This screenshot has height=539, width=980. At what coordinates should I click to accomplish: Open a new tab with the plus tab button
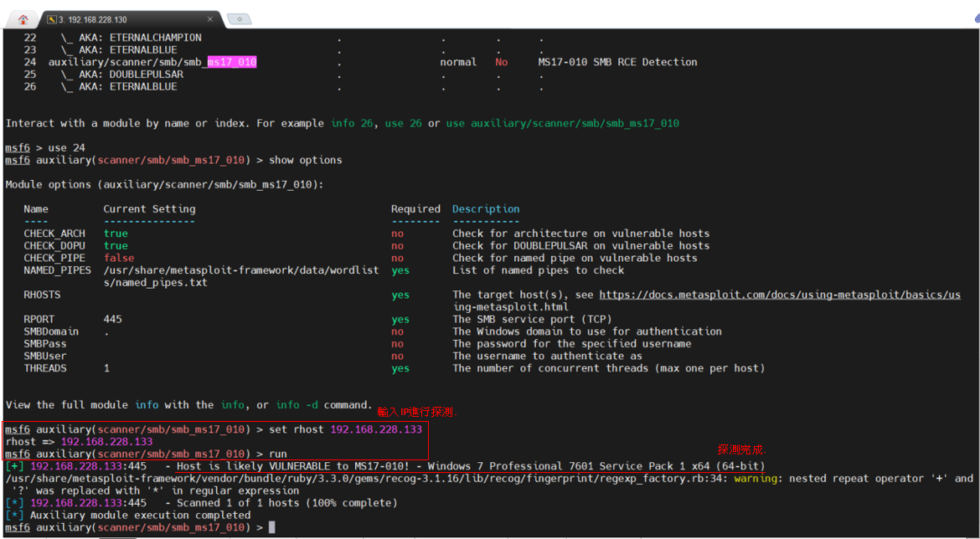[x=239, y=19]
